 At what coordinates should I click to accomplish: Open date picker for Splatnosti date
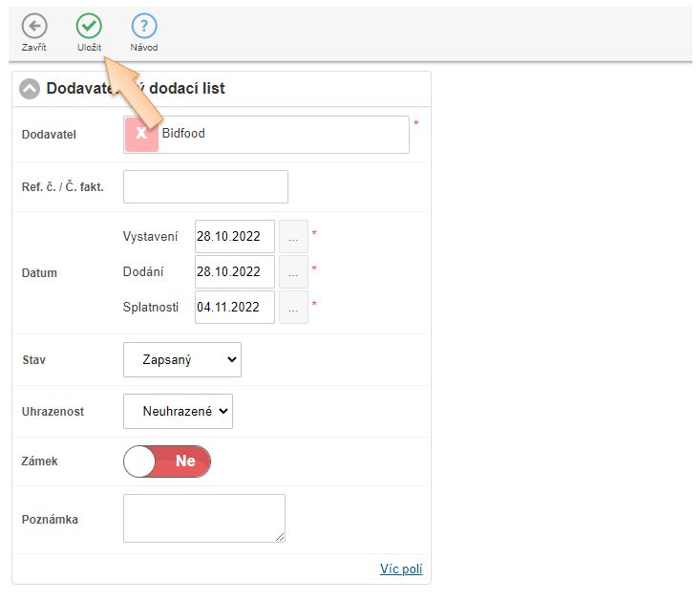click(293, 308)
